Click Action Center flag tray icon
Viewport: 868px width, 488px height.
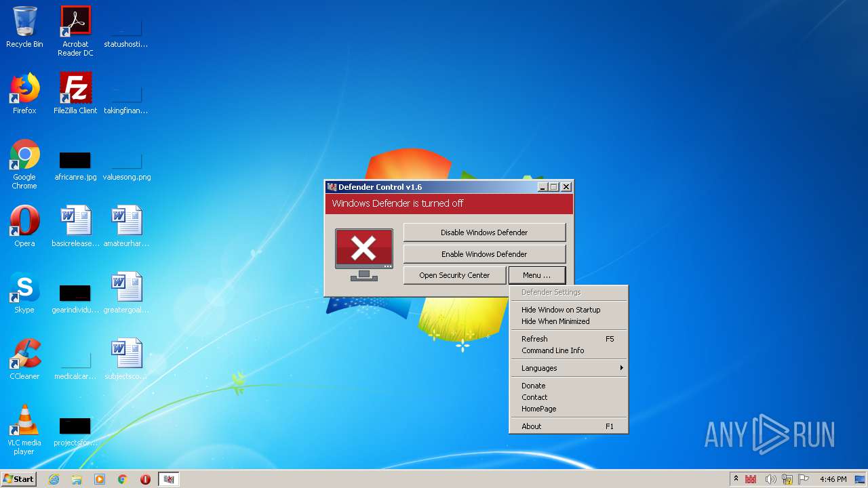coord(804,479)
